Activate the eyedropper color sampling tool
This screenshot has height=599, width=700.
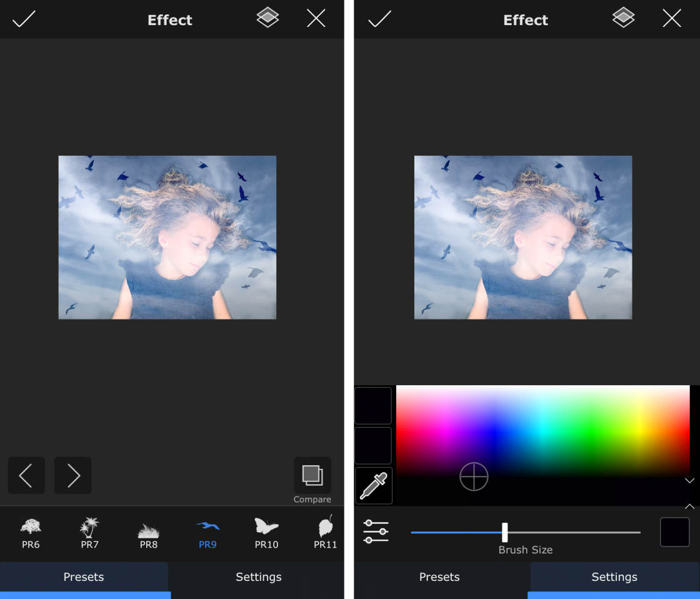[373, 485]
